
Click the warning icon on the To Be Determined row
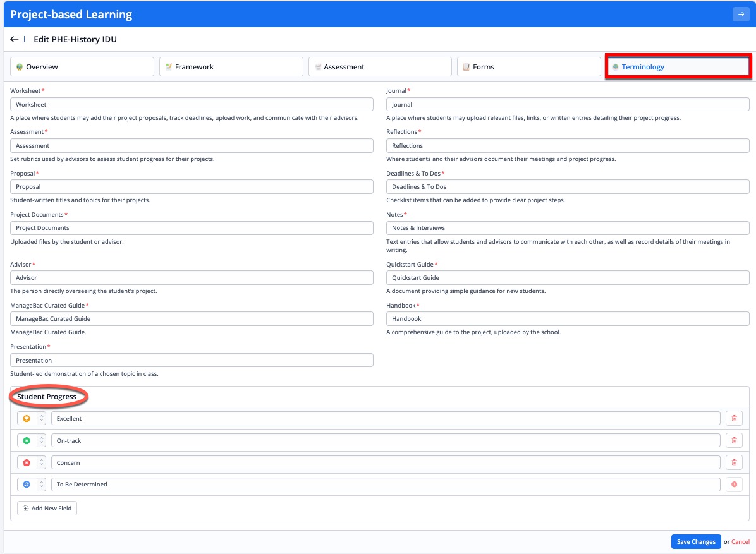pos(734,485)
